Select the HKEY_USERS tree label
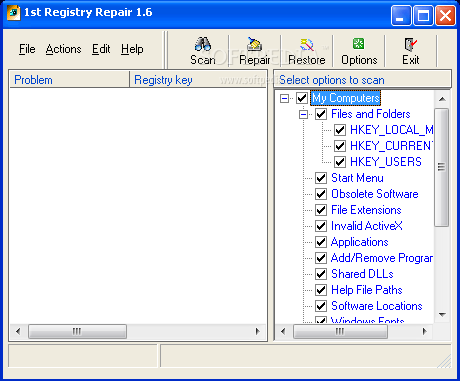The height and width of the screenshot is (381, 460). (386, 162)
